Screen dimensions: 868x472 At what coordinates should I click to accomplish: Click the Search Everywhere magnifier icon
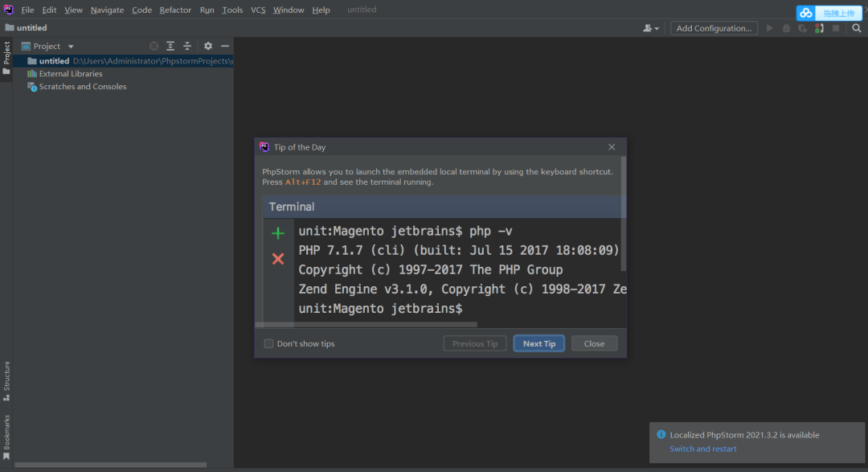pos(857,28)
